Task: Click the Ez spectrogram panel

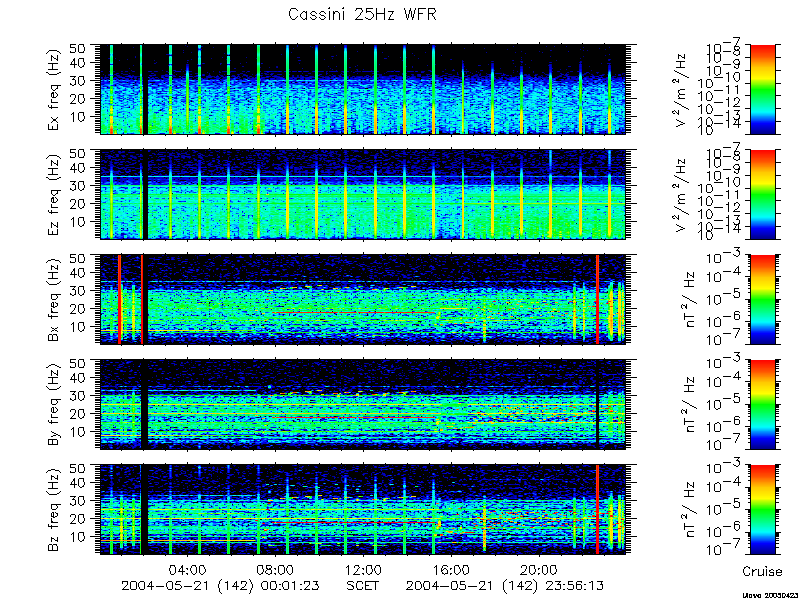Action: coord(362,194)
